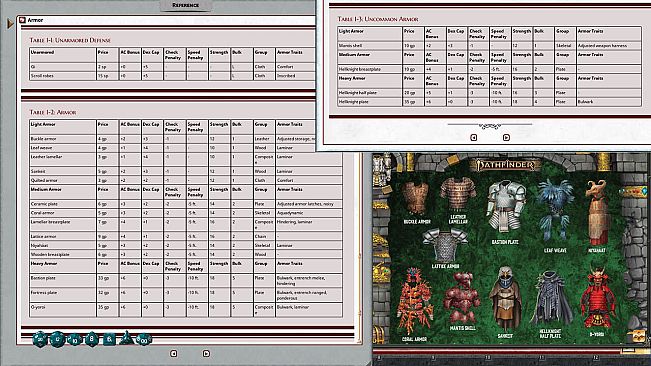Image resolution: width=651 pixels, height=366 pixels.
Task: Pick up the d8 die
Action: (x=91, y=339)
